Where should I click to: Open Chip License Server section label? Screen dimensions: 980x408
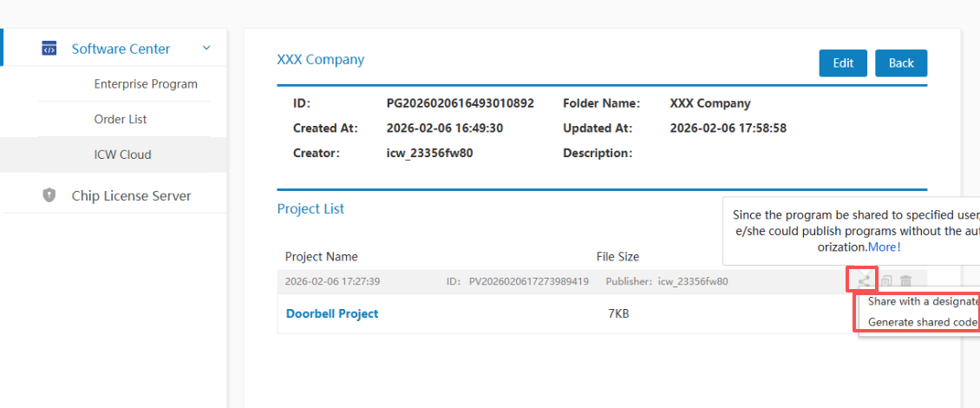coord(131,195)
